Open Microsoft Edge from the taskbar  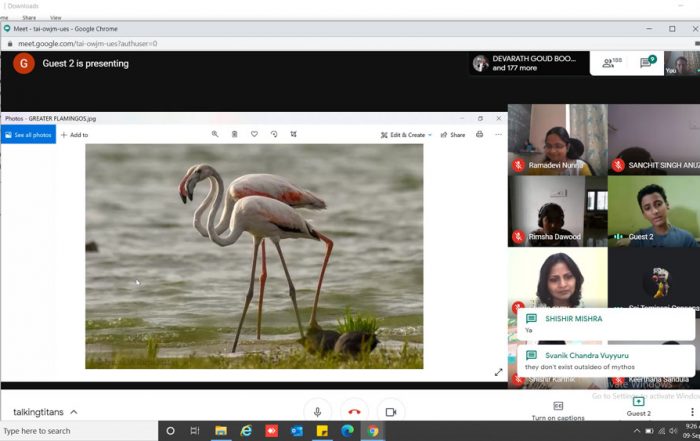(347, 431)
